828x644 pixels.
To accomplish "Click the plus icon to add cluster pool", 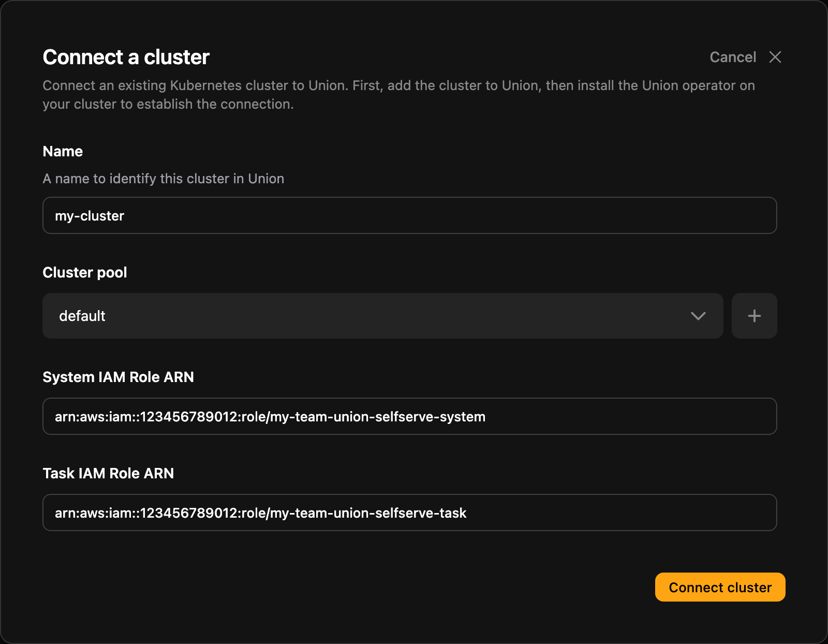I will (x=754, y=316).
